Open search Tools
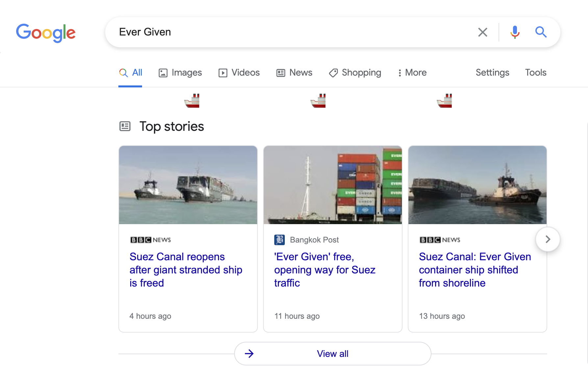 (535, 73)
